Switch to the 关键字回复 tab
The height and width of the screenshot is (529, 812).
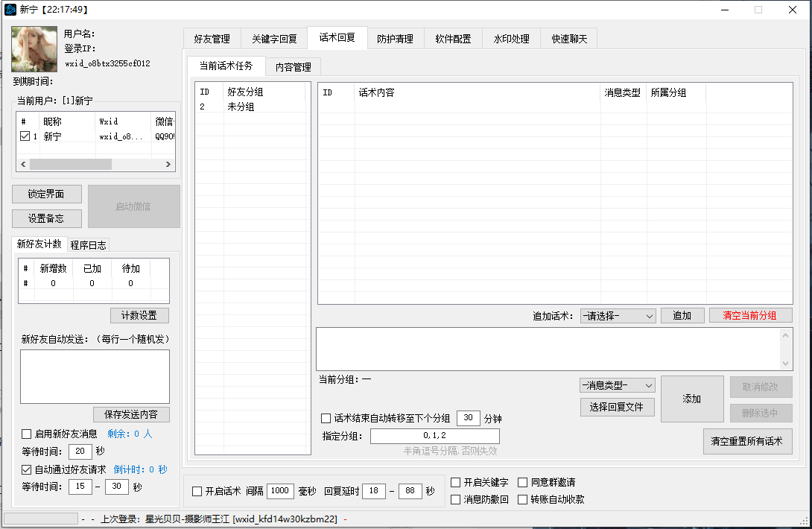click(x=274, y=39)
